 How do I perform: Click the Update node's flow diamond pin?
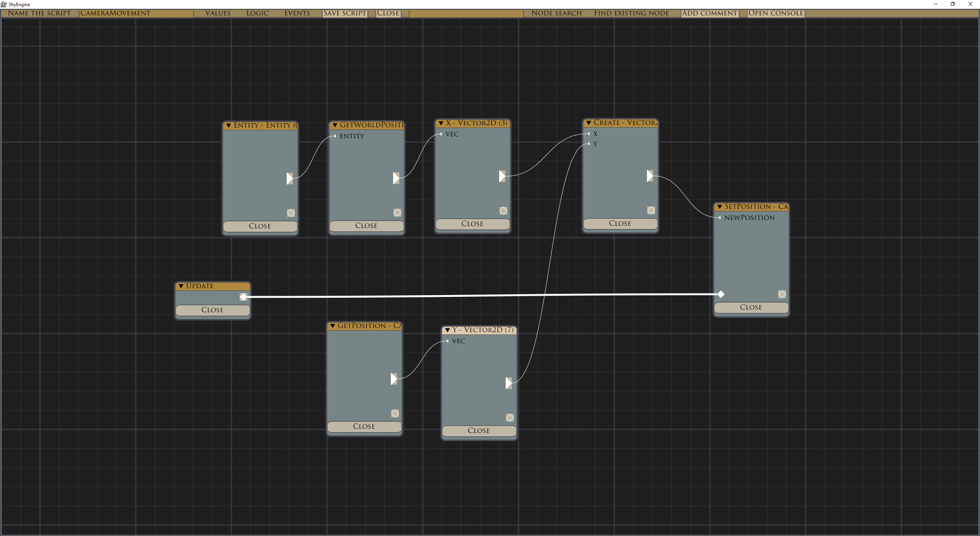point(243,297)
